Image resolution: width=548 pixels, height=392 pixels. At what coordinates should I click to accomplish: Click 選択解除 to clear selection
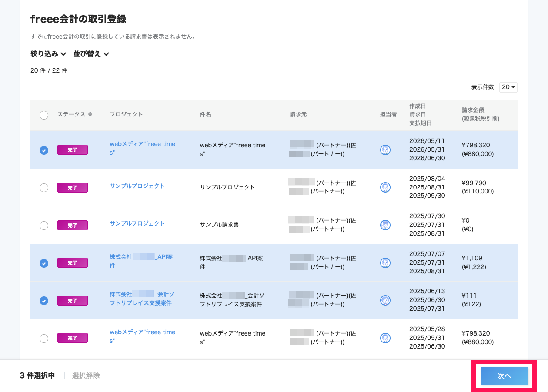click(86, 375)
